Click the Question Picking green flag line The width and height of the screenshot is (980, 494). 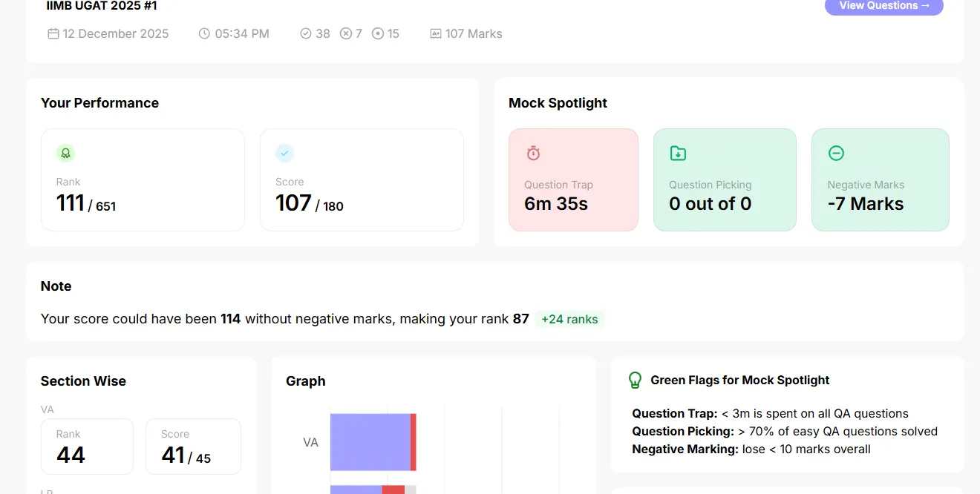[785, 431]
